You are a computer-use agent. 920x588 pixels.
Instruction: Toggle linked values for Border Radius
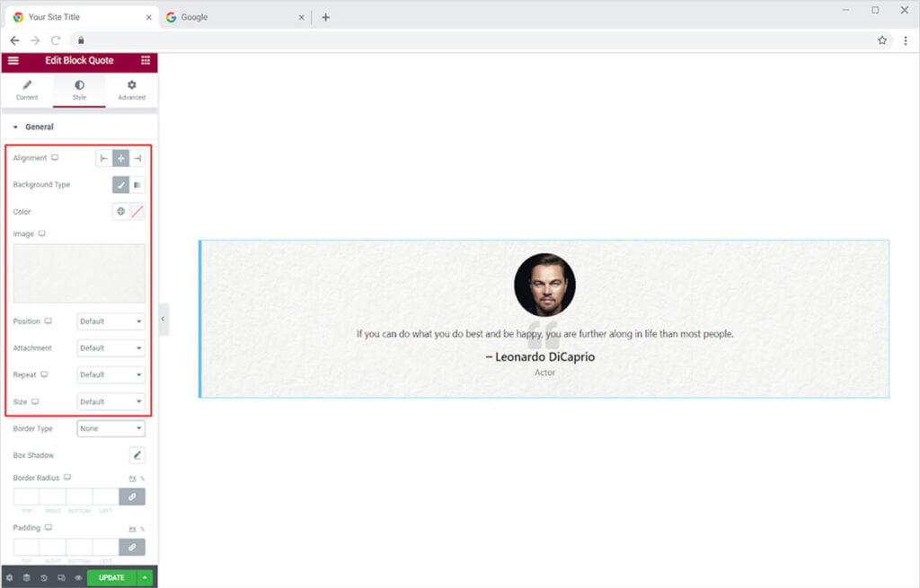click(x=132, y=496)
